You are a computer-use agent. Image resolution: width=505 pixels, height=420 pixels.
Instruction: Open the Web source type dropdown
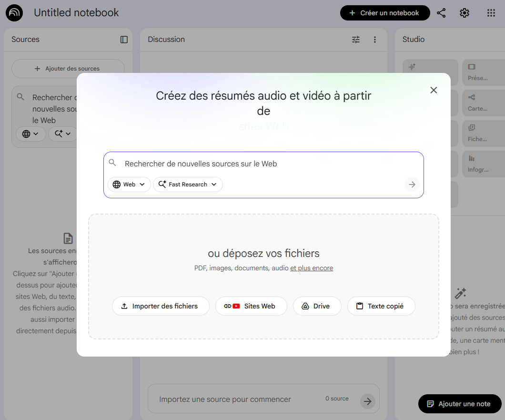(129, 184)
